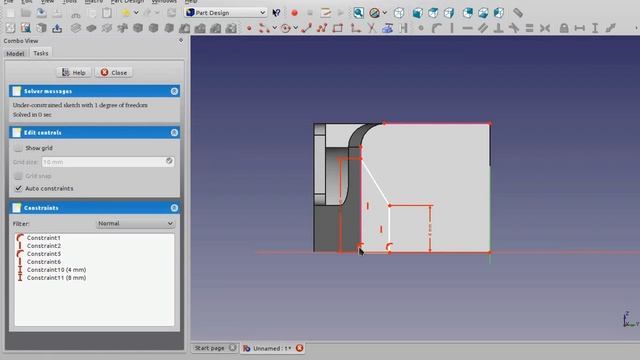The image size is (640, 360).
Task: Click the paste clipboard icon
Action: tap(107, 13)
